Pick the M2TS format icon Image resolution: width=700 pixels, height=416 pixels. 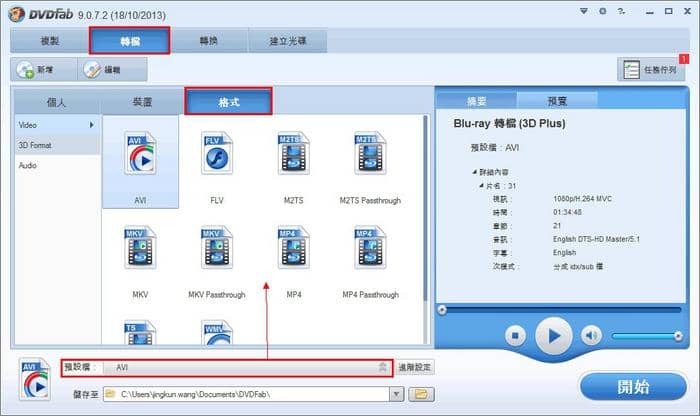(x=293, y=153)
